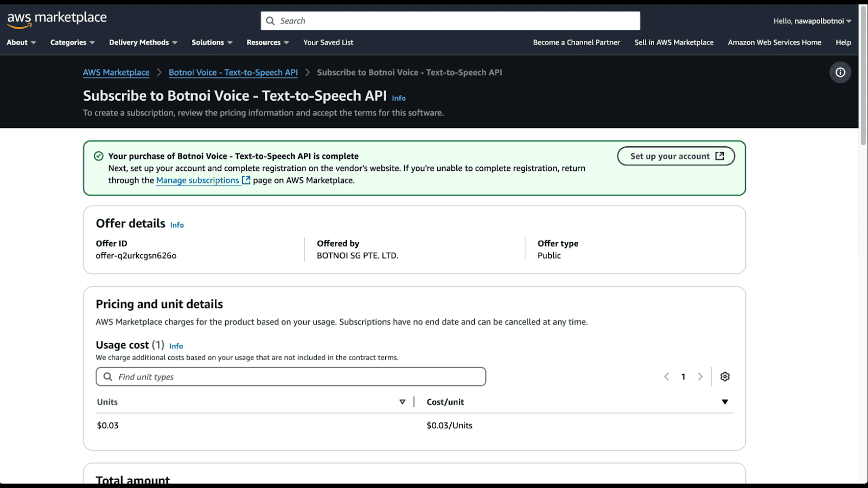Sort table by Units column
This screenshot has height=488, width=868.
[x=403, y=402]
